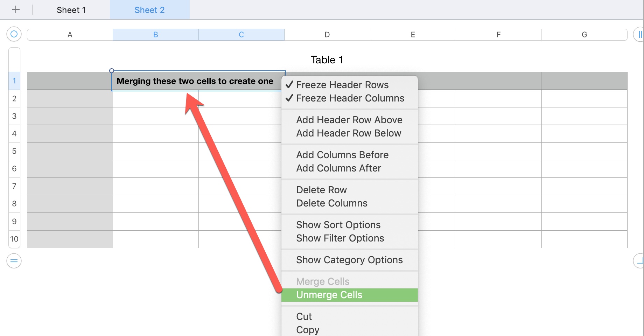This screenshot has height=336, width=644.
Task: Disable Freeze Header Rows
Action: click(x=342, y=85)
